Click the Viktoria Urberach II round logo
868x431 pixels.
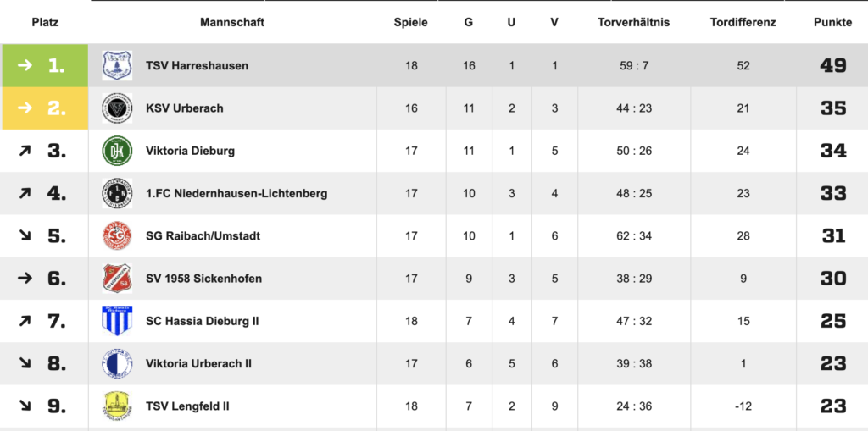(x=117, y=363)
